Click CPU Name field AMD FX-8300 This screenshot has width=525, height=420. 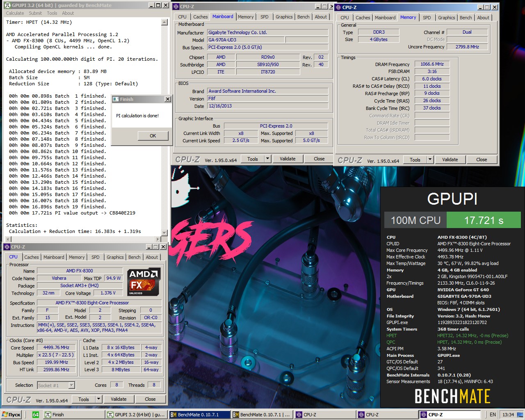[80, 271]
